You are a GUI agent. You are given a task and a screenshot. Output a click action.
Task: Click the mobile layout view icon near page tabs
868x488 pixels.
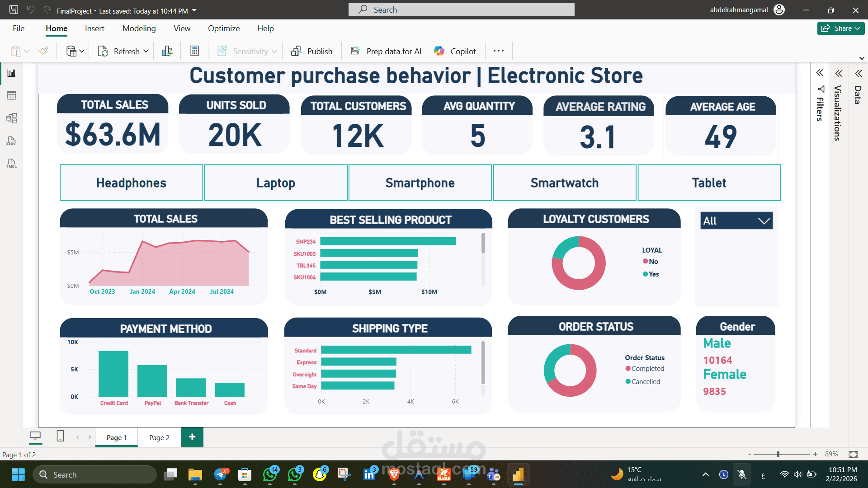coord(59,437)
